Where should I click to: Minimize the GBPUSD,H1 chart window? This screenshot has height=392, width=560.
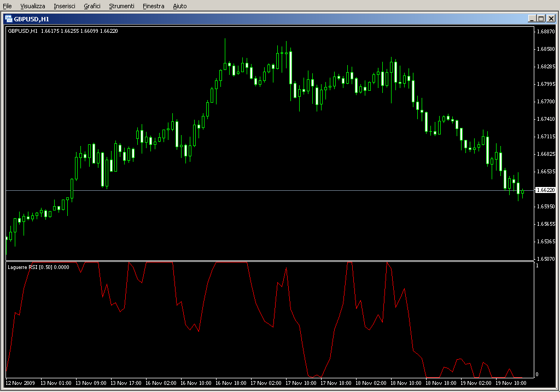pyautogui.click(x=532, y=19)
